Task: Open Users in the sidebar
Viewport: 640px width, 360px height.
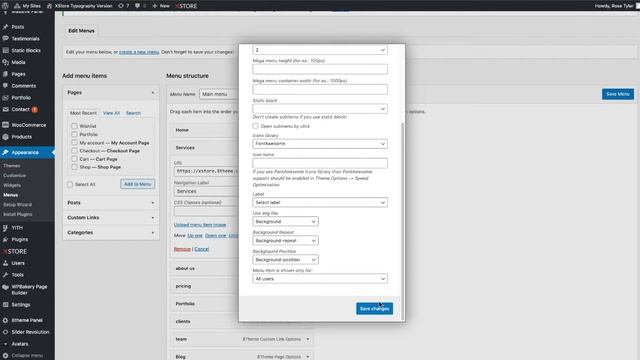Action: pyautogui.click(x=18, y=263)
